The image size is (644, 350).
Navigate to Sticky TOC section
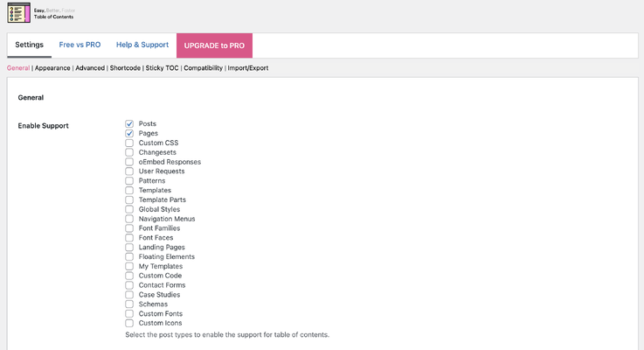click(162, 67)
